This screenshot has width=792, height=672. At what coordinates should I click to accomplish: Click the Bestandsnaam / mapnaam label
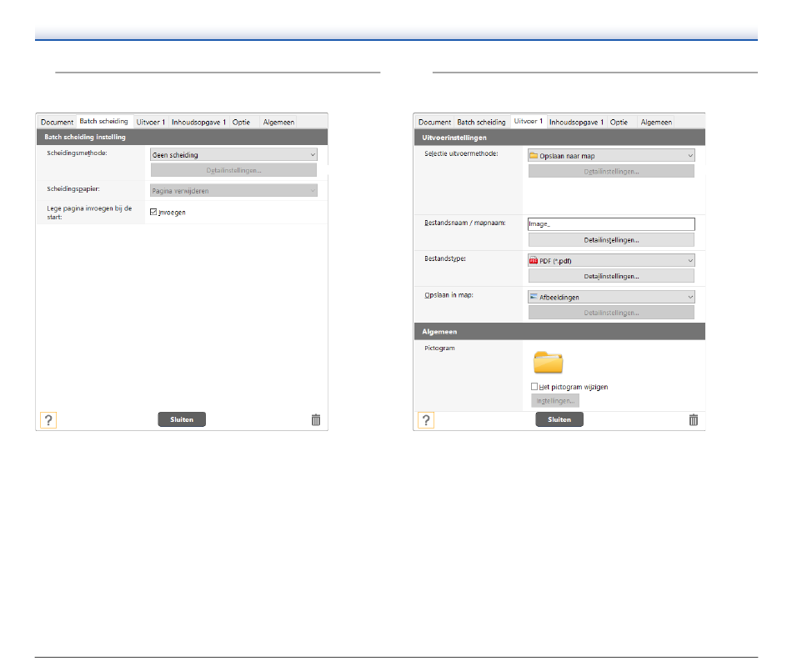click(x=464, y=223)
